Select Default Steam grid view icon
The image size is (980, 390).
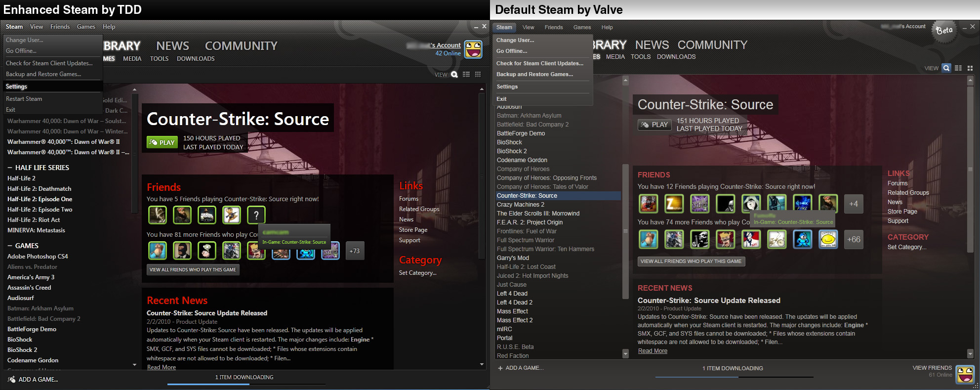point(970,68)
